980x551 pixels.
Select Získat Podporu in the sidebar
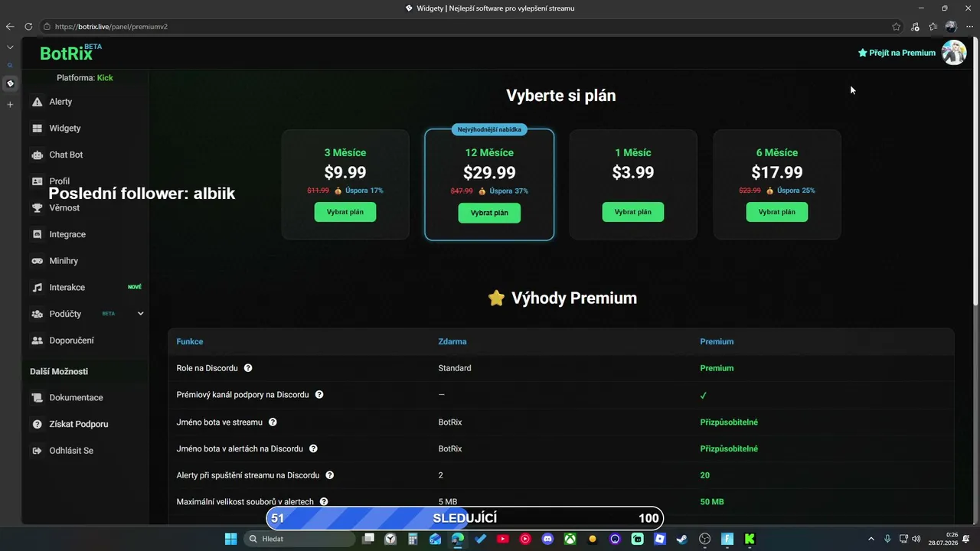click(x=79, y=424)
